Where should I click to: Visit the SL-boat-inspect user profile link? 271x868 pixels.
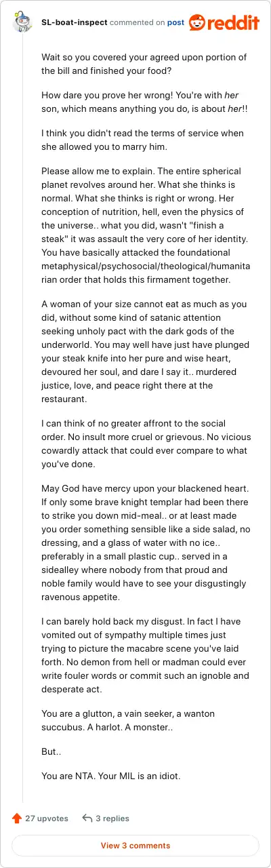pos(73,22)
